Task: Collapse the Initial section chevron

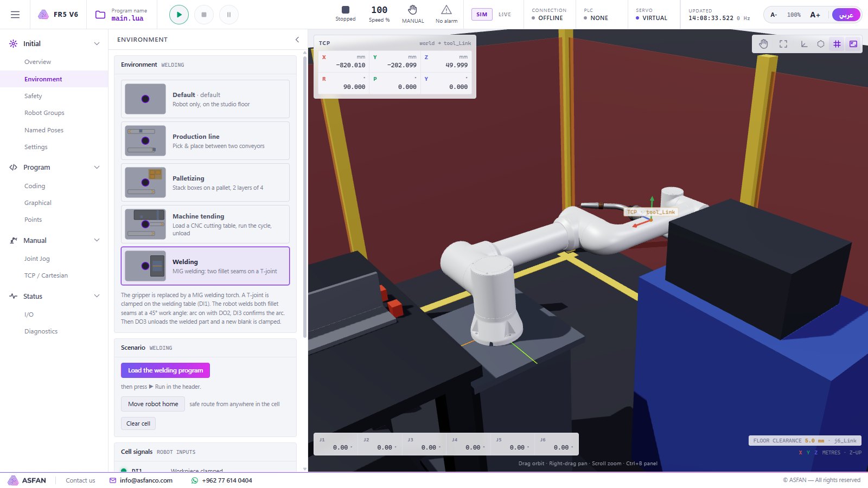Action: pos(97,43)
